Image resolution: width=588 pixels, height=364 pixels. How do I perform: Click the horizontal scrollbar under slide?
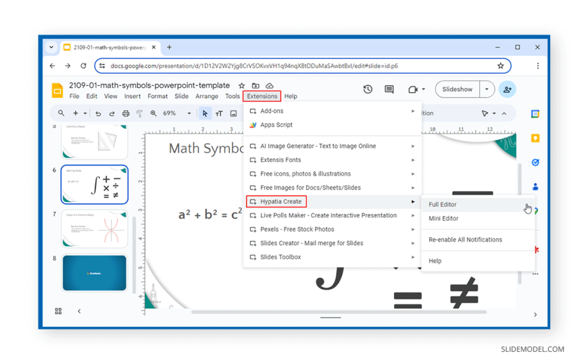(339, 312)
